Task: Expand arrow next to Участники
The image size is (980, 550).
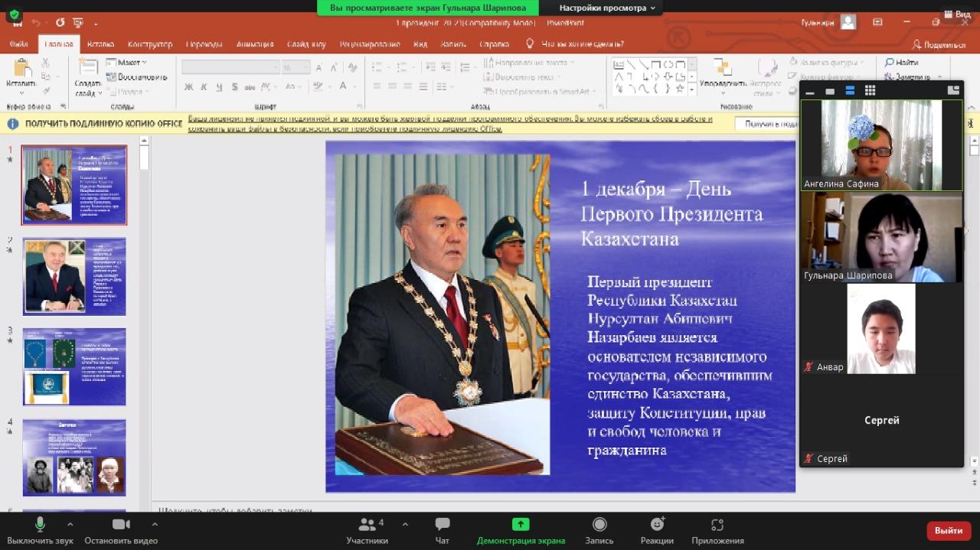Action: tap(405, 525)
